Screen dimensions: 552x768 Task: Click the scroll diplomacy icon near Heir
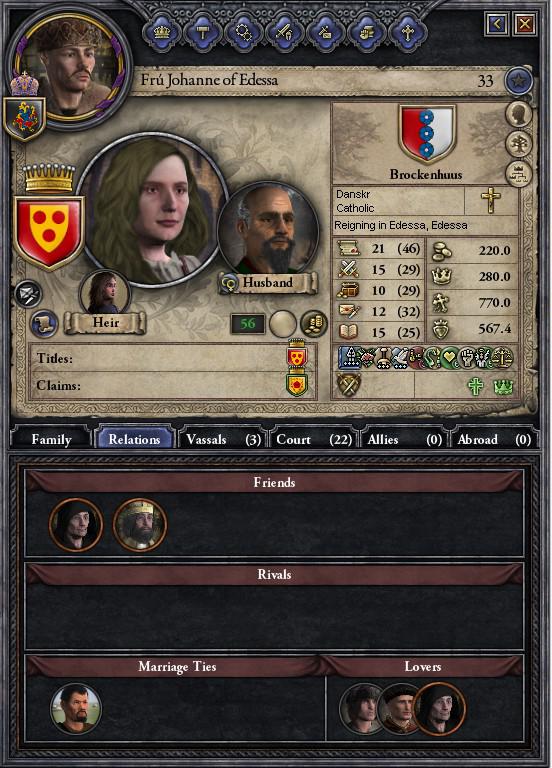[x=44, y=324]
